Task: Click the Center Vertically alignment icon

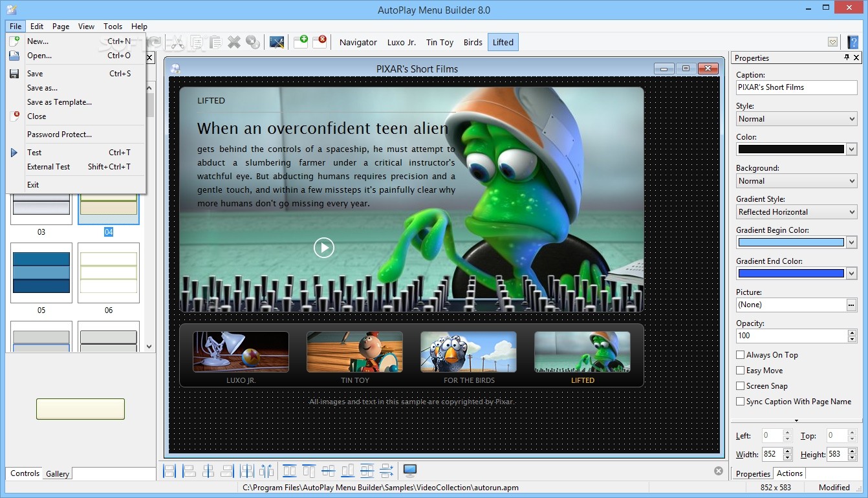Action: pos(329,471)
